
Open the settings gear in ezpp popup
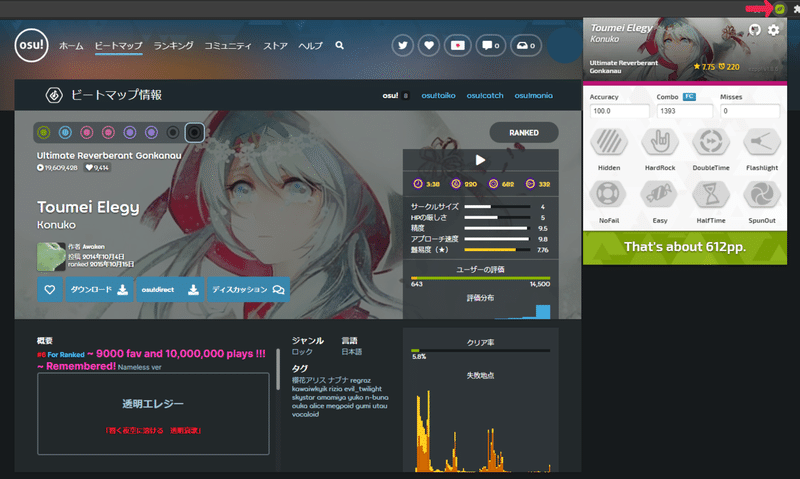coord(773,30)
